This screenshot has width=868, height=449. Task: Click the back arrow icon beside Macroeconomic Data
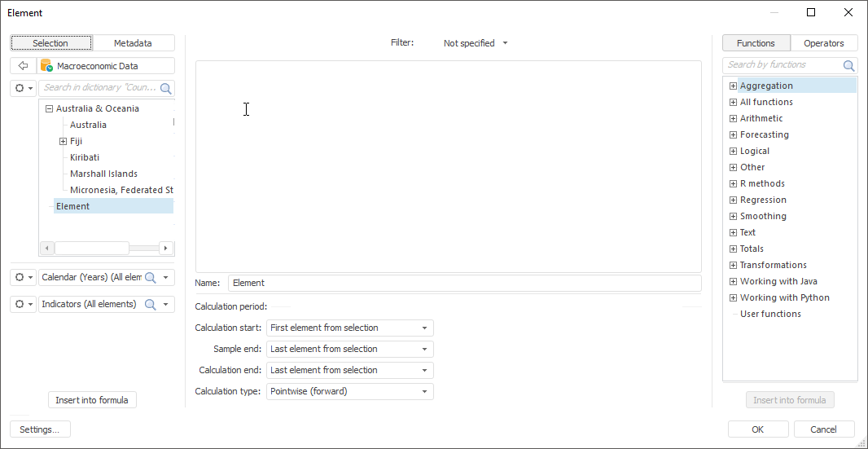pos(24,66)
